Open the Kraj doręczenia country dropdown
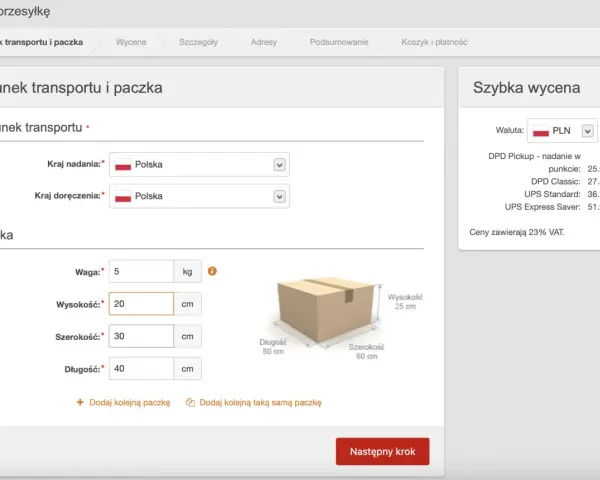The image size is (600, 480). (199, 196)
